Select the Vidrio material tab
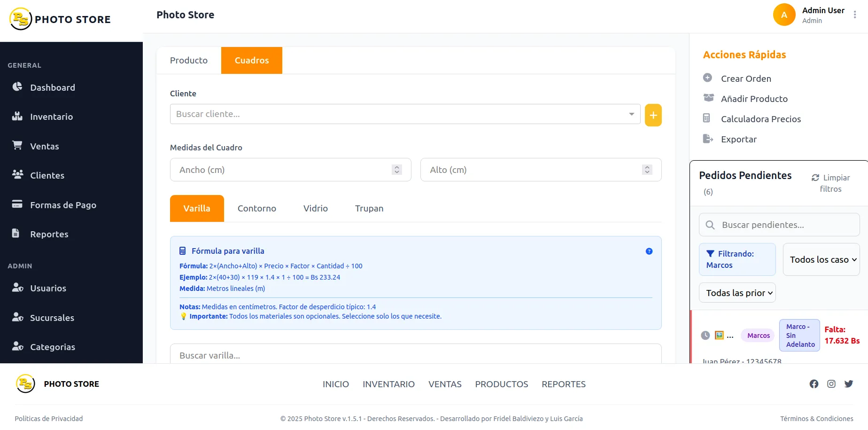Screen dimensions: 868x430 tap(315, 209)
